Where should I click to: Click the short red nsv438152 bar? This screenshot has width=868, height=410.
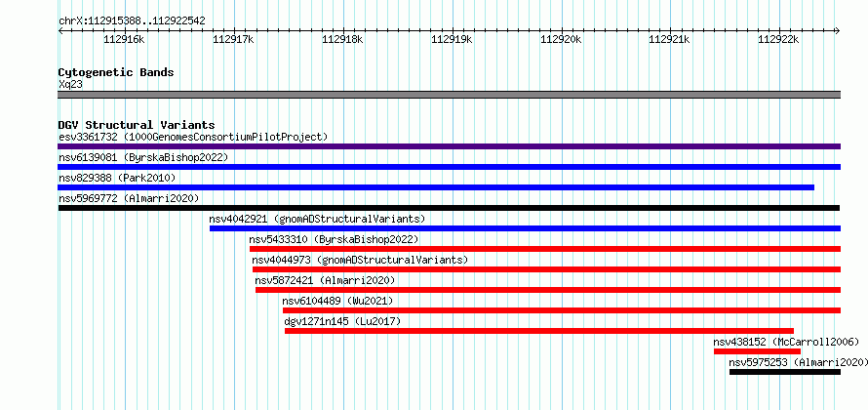tap(757, 351)
